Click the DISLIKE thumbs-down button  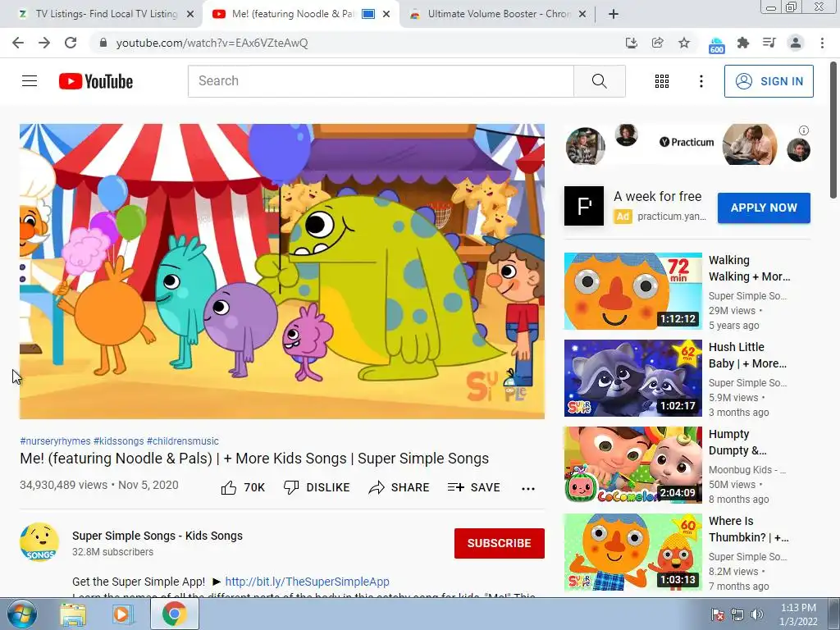click(317, 487)
